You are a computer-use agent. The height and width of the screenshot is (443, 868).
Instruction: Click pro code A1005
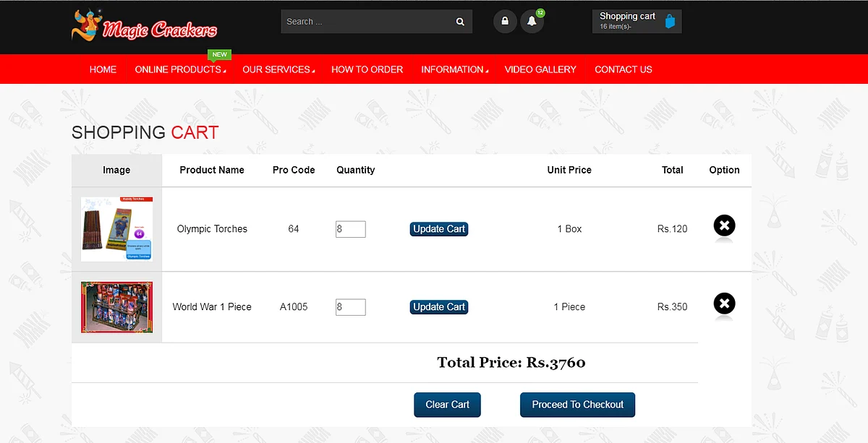[294, 307]
